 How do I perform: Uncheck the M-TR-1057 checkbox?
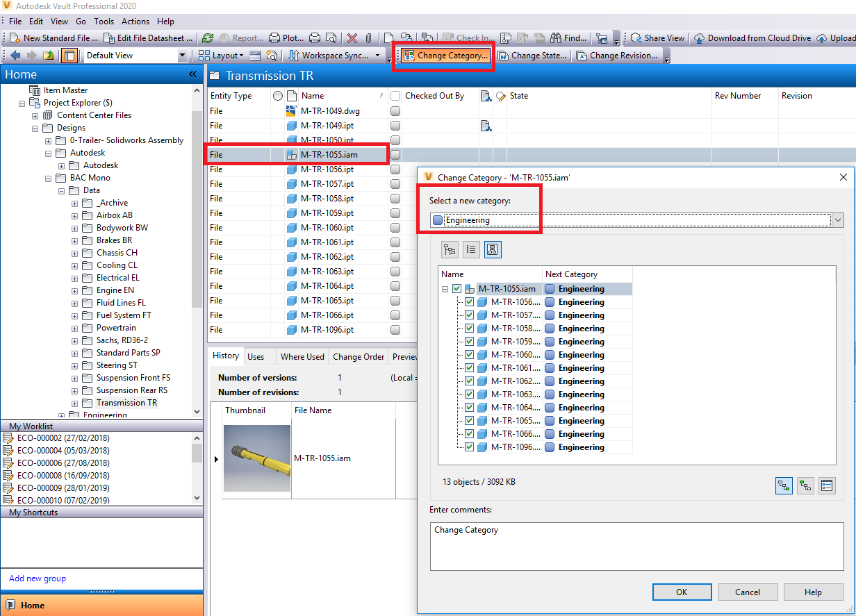(470, 315)
